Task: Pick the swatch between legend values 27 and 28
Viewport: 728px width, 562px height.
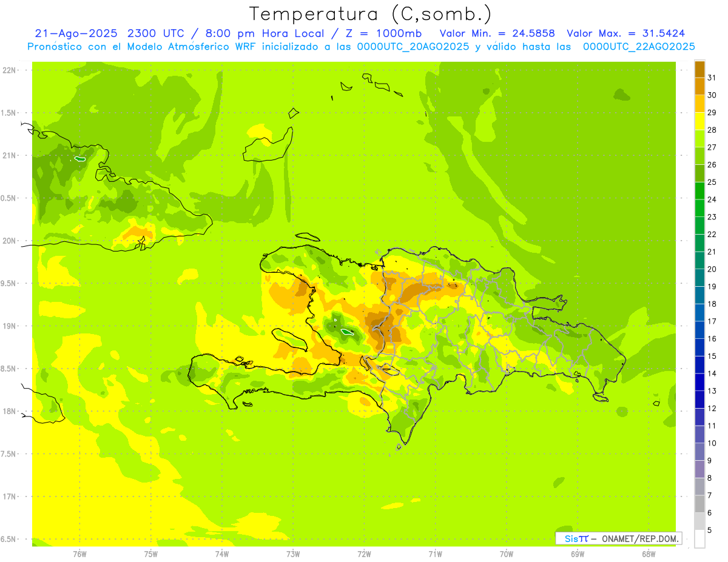Action: pos(700,139)
